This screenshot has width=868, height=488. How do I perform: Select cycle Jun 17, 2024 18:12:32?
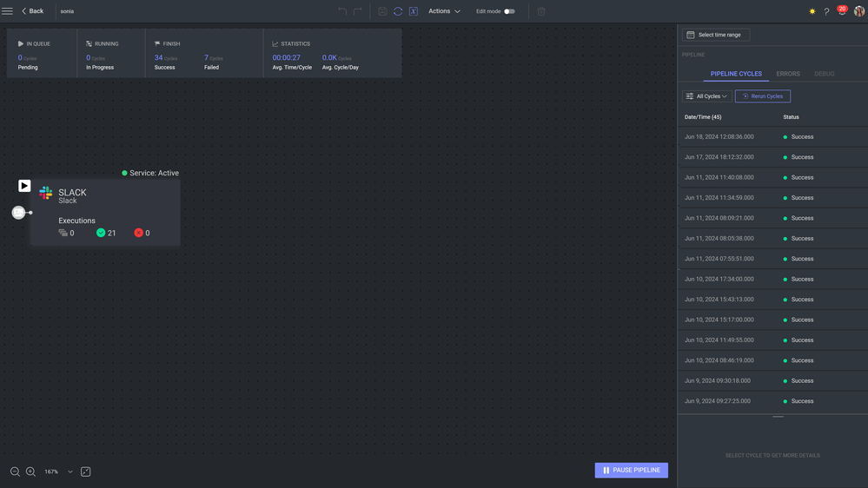click(x=772, y=157)
